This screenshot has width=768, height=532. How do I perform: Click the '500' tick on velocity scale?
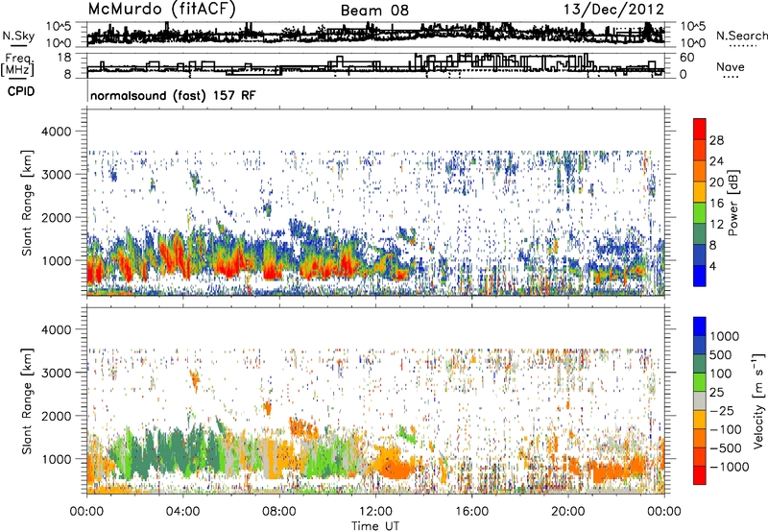pos(722,355)
